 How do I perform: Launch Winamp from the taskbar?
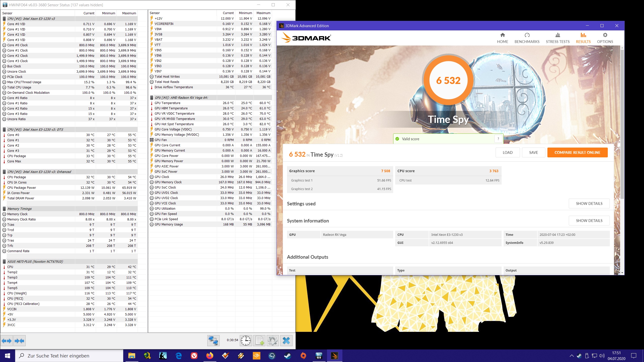[240, 356]
